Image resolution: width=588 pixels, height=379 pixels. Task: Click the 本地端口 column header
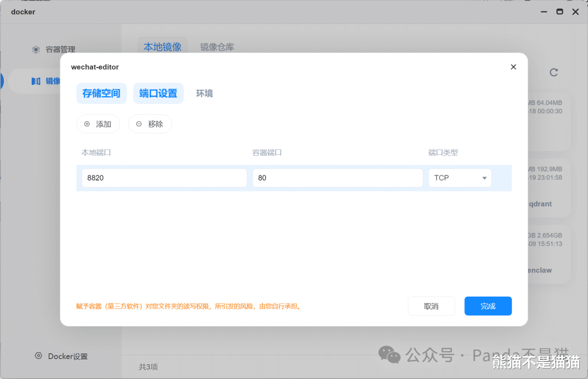96,152
